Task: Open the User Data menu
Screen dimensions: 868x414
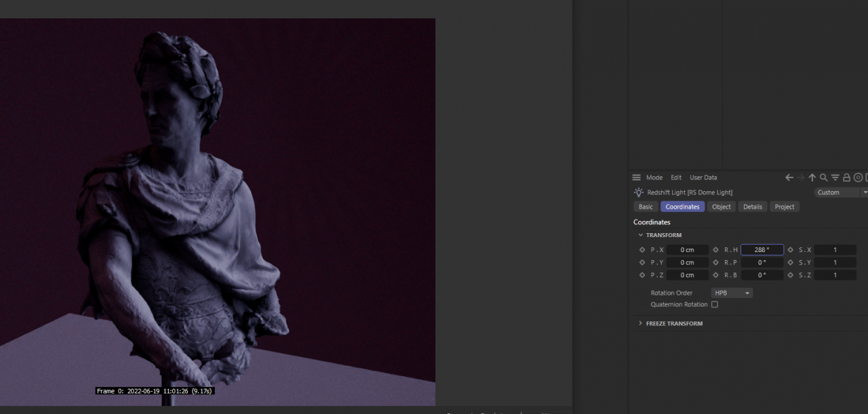Action: click(703, 178)
